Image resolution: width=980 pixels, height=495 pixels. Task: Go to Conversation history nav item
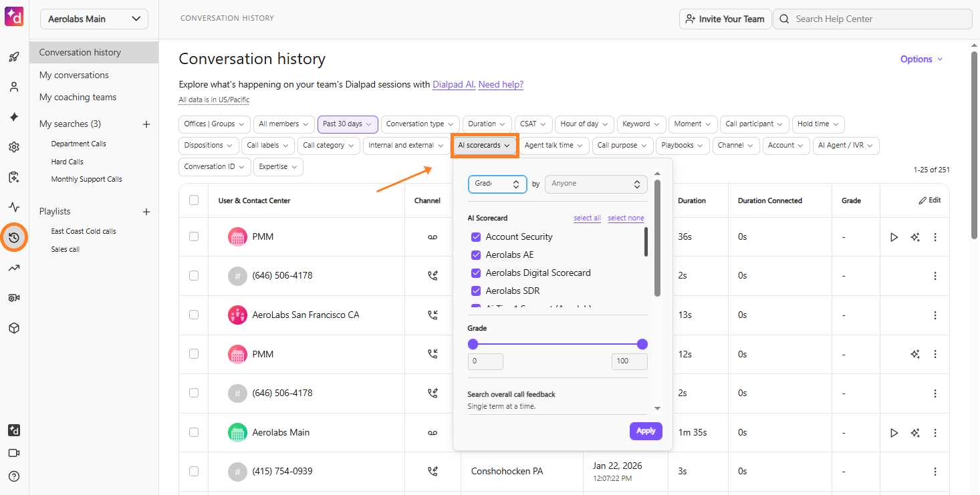(94, 53)
